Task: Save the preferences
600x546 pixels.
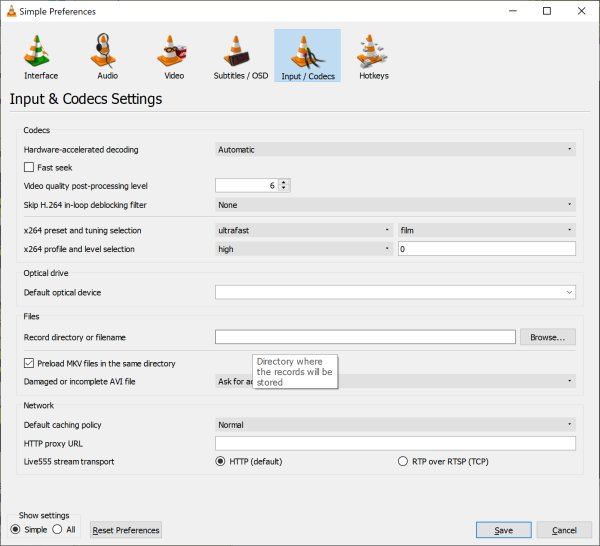Action: click(504, 530)
